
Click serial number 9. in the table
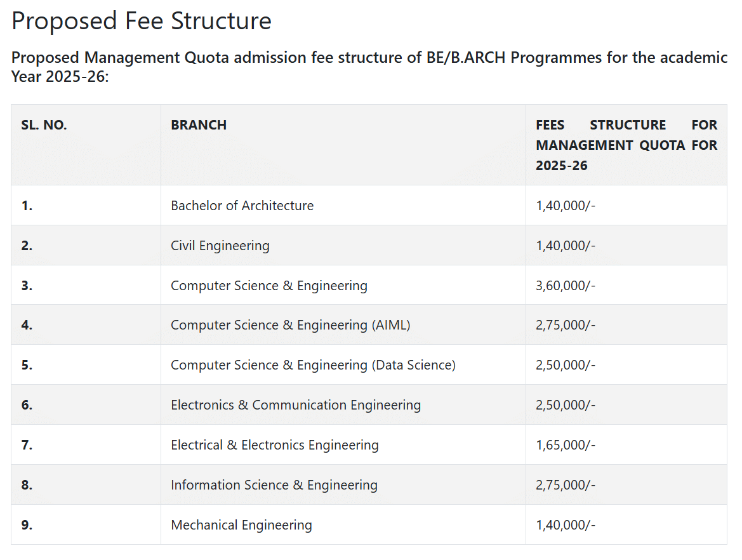tap(27, 525)
